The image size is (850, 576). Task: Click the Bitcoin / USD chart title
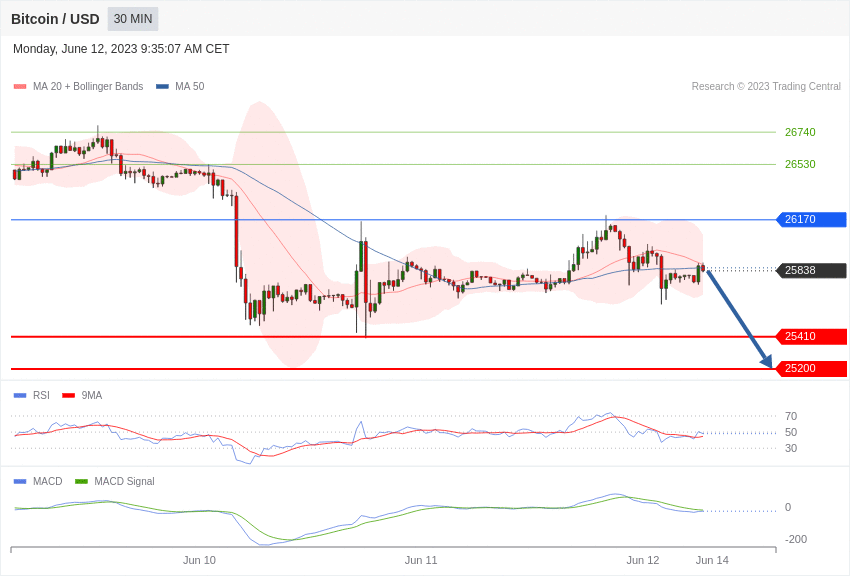(55, 19)
